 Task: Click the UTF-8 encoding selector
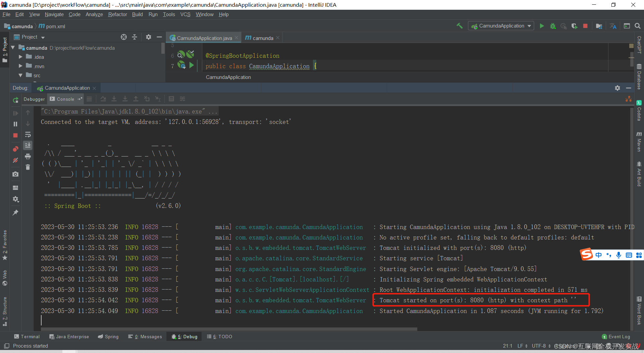pos(541,346)
